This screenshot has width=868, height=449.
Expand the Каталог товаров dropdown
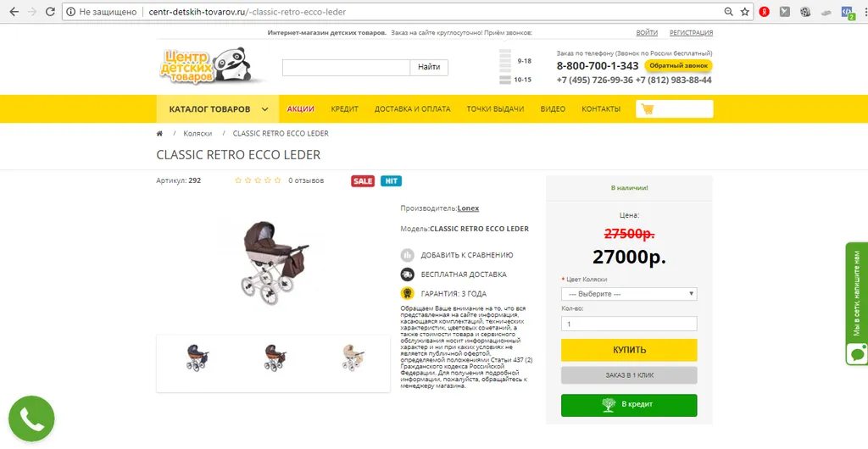218,109
